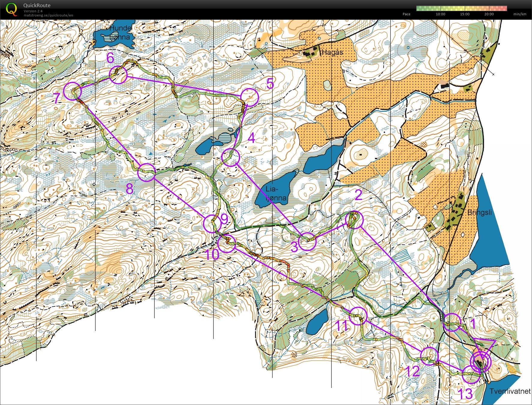Select control circle 3 on the map

tap(307, 241)
